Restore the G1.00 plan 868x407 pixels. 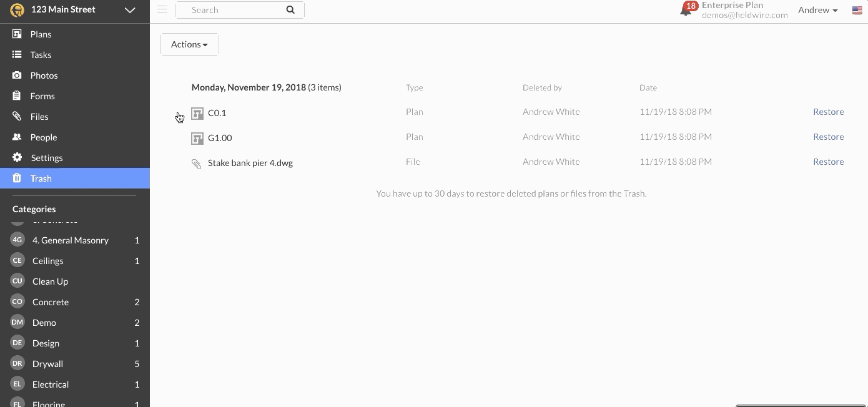828,137
